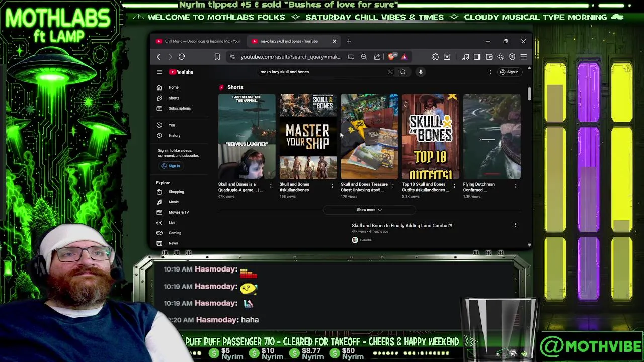Open Subscriptions in the sidebar
This screenshot has height=362, width=644.
(180, 108)
